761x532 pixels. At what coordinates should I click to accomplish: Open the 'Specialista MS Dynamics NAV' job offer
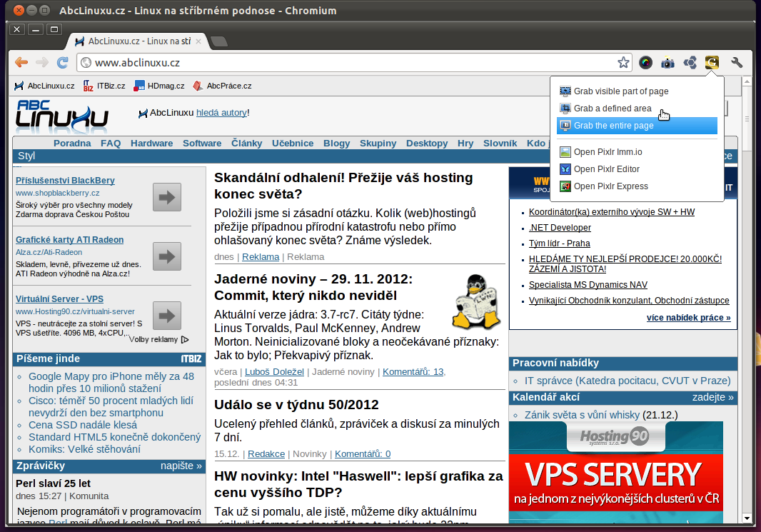(588, 285)
